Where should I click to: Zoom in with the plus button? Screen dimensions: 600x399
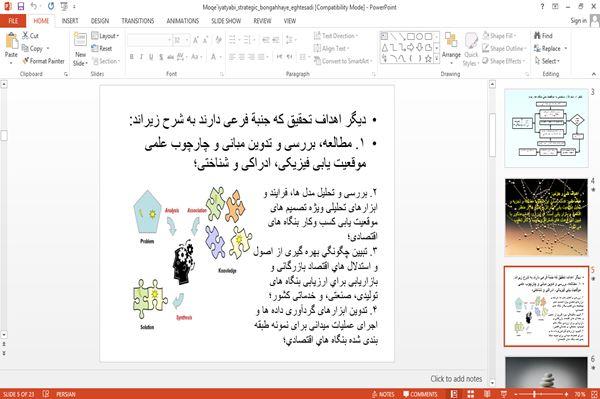pos(566,394)
